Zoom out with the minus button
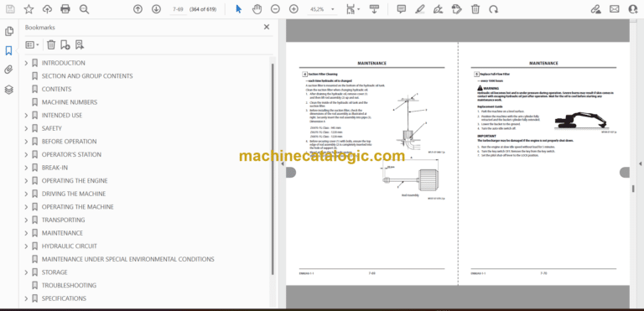The width and height of the screenshot is (644, 311). (275, 9)
